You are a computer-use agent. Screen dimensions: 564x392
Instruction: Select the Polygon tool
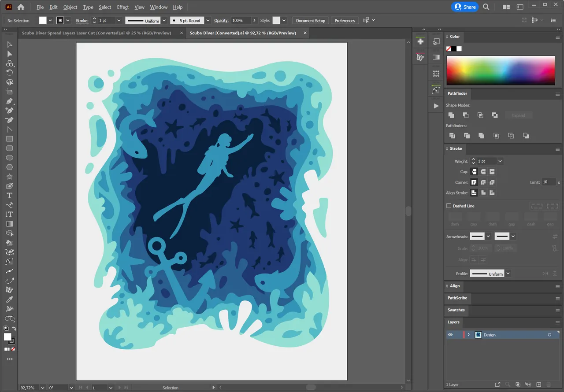pyautogui.click(x=10, y=167)
